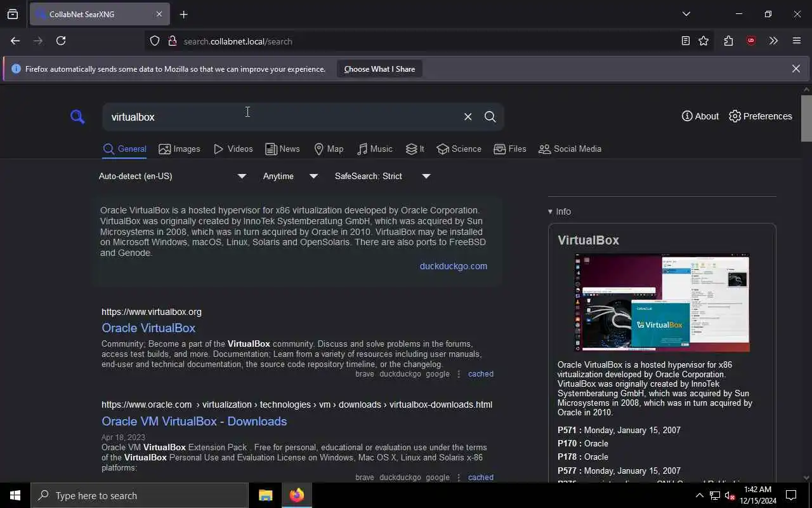Open the duckduckgo.com answer source link
812x508 pixels.
(x=454, y=266)
